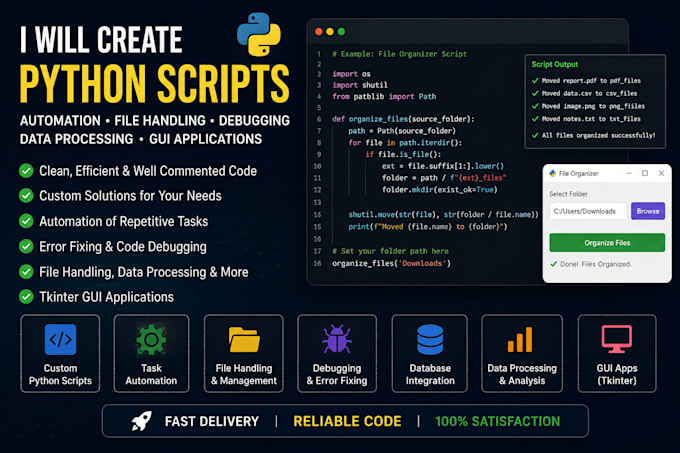The width and height of the screenshot is (680, 453).
Task: Click check icon next to File Handling, Data Processing
Action: (x=26, y=272)
